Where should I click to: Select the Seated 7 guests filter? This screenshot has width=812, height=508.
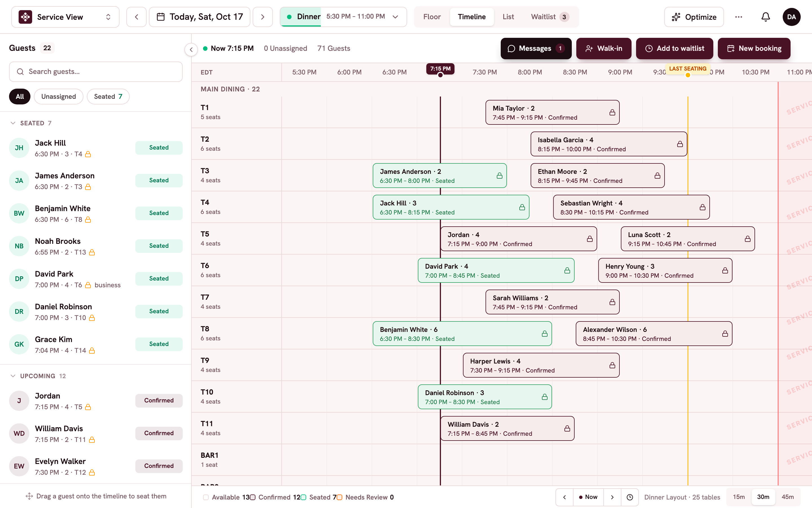108,97
